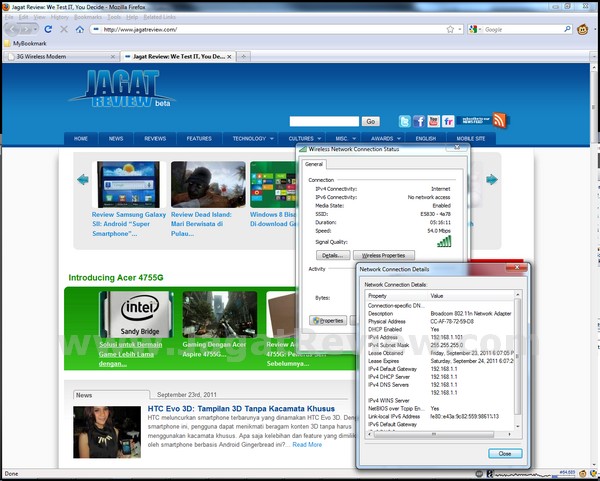The image size is (600, 481).
Task: Open the Bookmarks menu
Action: (87, 17)
